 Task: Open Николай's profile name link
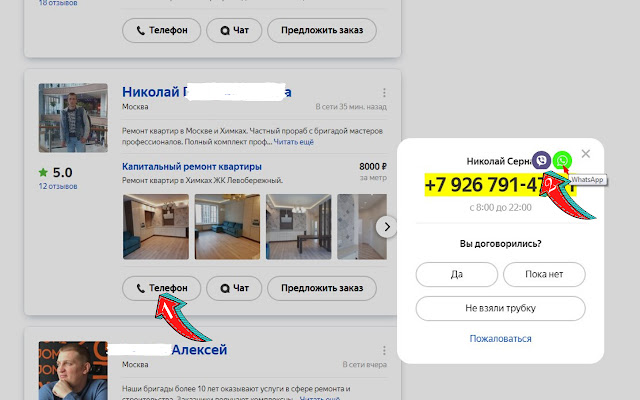click(207, 92)
